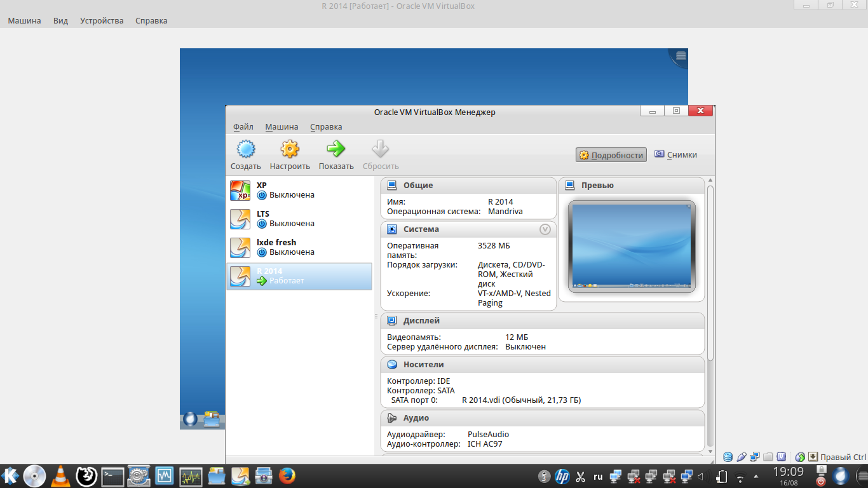The height and width of the screenshot is (488, 868).
Task: Open the Справка menu in VirtualBox Manager
Action: [326, 127]
